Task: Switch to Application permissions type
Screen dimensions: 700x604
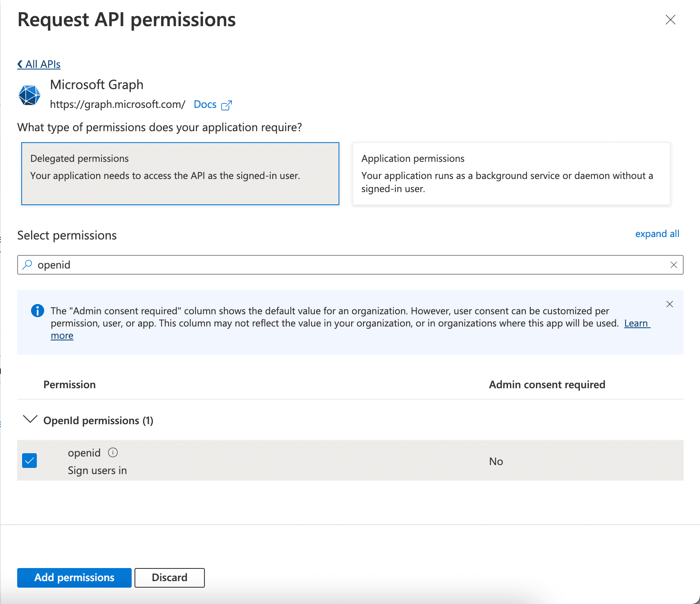Action: (511, 173)
